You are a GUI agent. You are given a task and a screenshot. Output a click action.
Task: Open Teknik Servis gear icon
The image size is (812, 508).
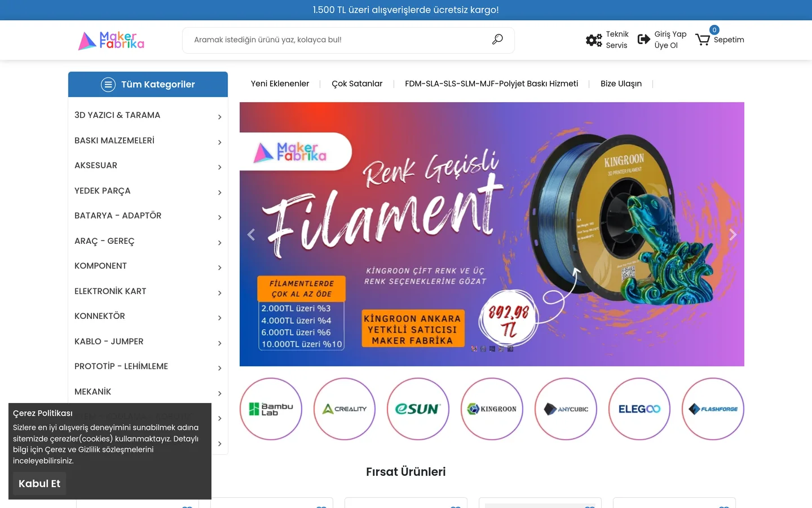594,40
